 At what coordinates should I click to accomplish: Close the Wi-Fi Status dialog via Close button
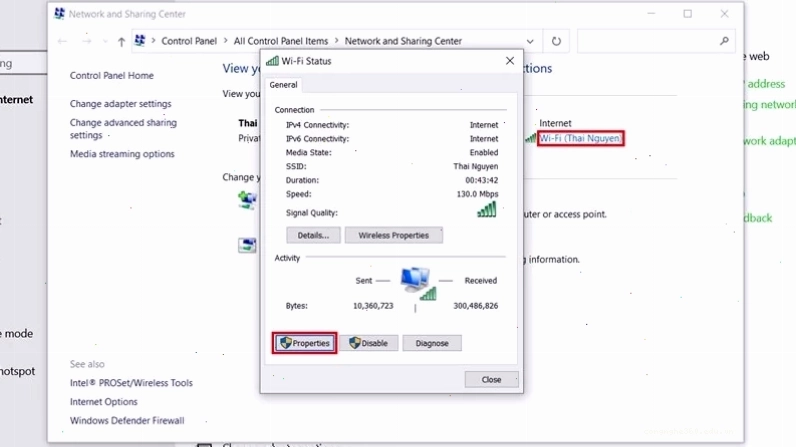coord(491,379)
